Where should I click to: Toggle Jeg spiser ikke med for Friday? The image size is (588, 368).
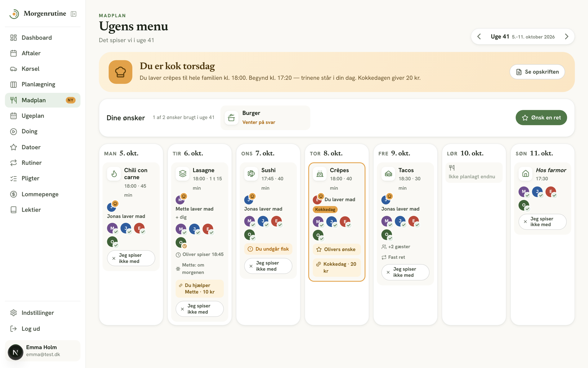405,272
